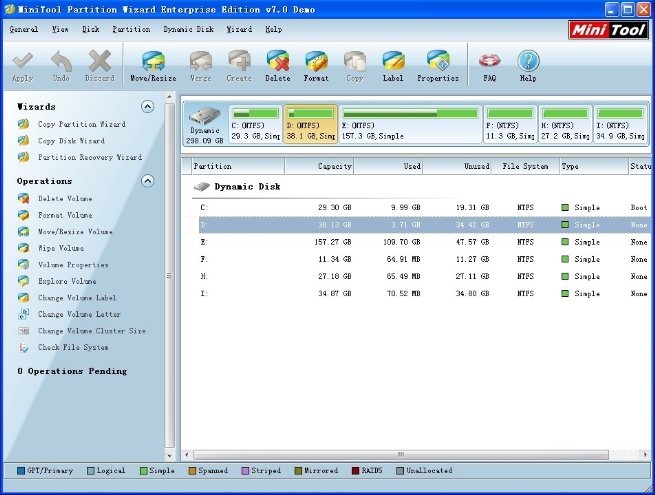655x495 pixels.
Task: Sort by the Type column header
Action: pyautogui.click(x=594, y=166)
